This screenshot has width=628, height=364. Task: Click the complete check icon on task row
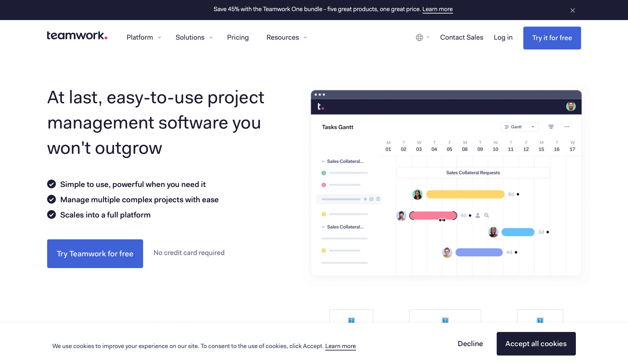pos(371,199)
